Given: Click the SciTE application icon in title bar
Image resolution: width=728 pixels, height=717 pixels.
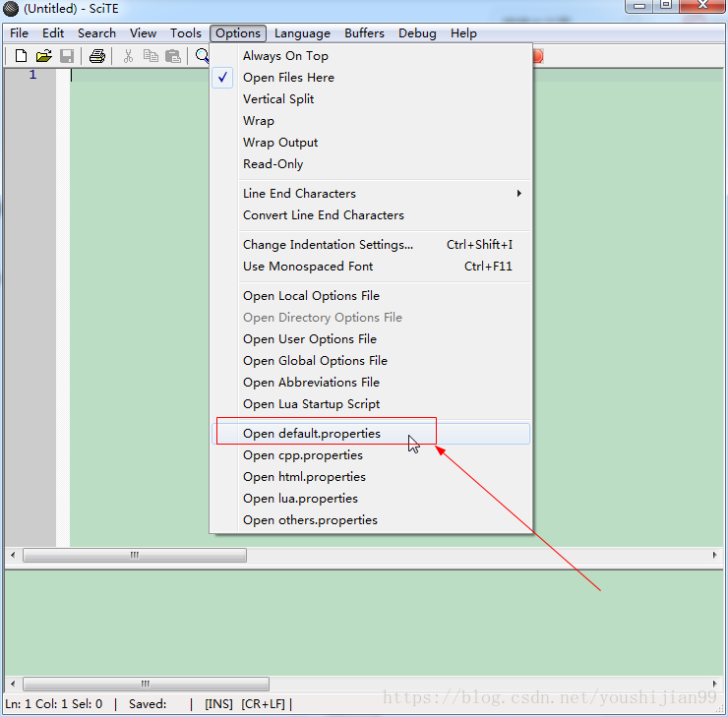Looking at the screenshot, I should [10, 8].
